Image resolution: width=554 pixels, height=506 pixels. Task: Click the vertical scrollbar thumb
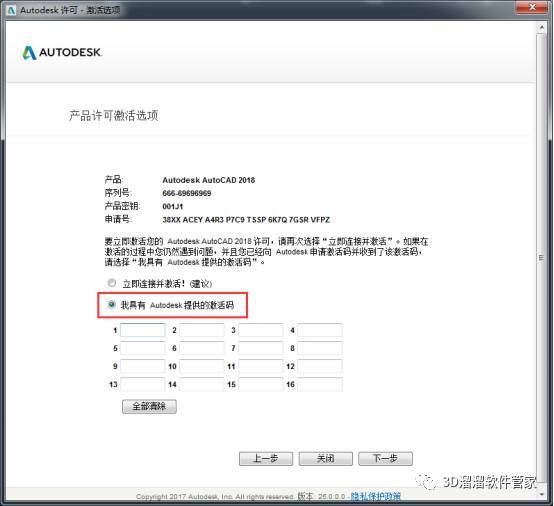coord(541,257)
